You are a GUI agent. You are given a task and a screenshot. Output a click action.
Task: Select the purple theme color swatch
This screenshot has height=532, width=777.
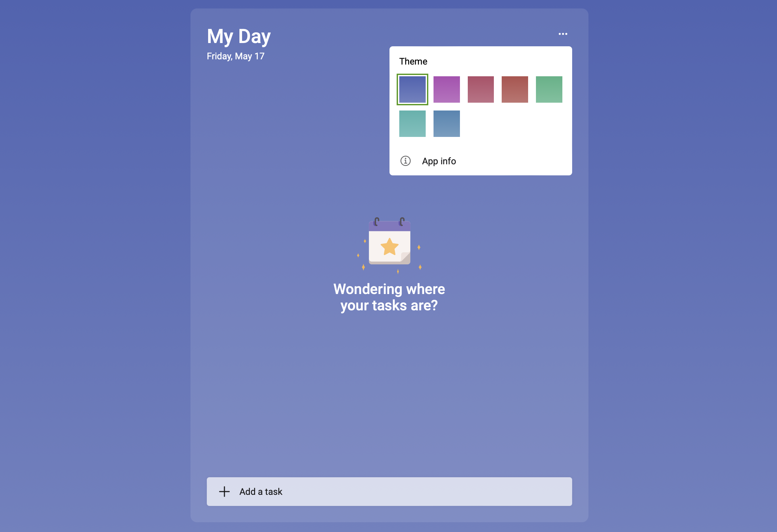[x=446, y=89]
